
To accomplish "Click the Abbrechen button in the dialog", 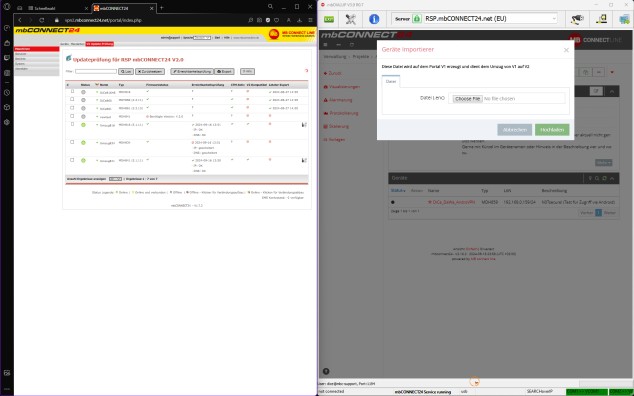I will pos(514,130).
